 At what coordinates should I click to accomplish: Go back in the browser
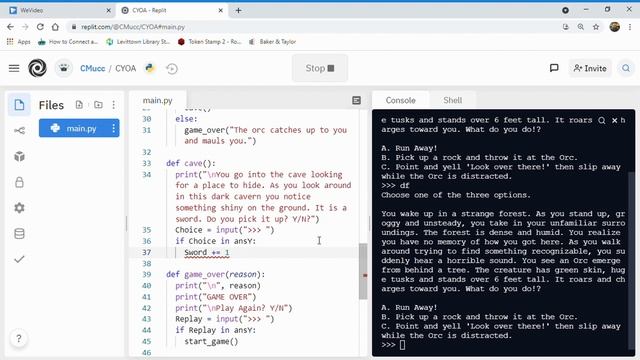[10, 27]
